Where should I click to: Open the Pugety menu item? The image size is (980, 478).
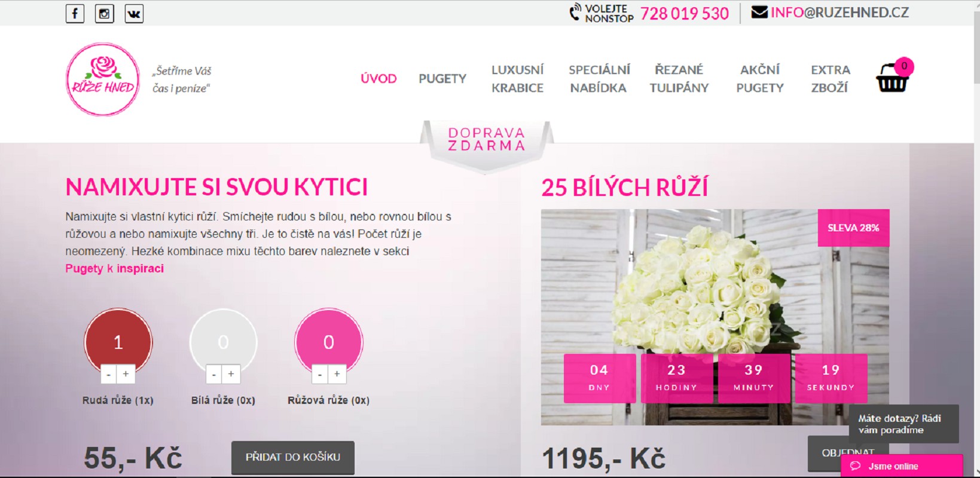click(442, 79)
